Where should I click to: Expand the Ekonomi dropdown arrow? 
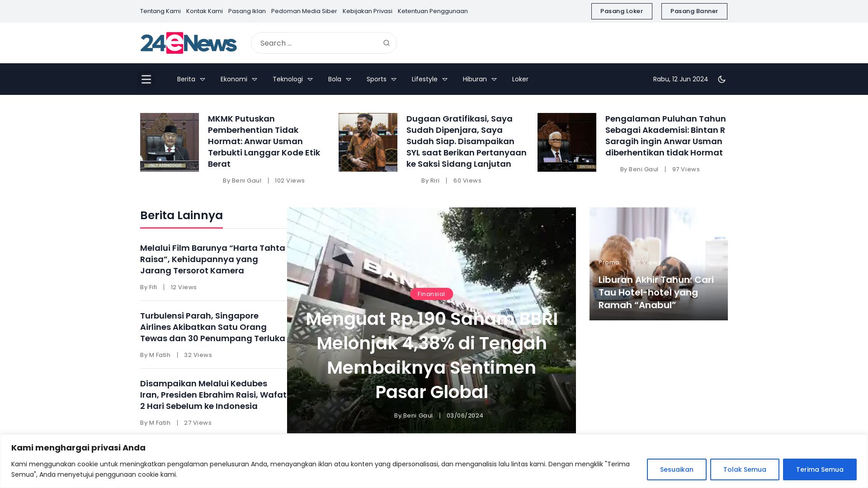tap(255, 80)
